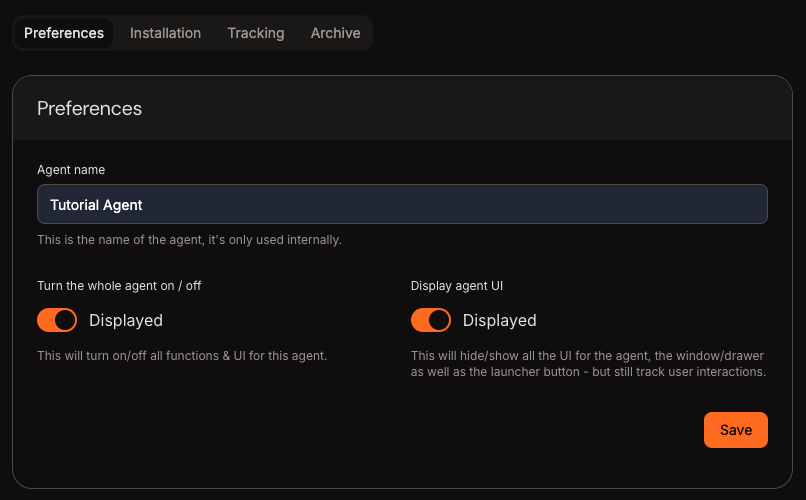Click the 'Display agent UI' label
Screen dimensions: 806x500
pyautogui.click(x=457, y=286)
